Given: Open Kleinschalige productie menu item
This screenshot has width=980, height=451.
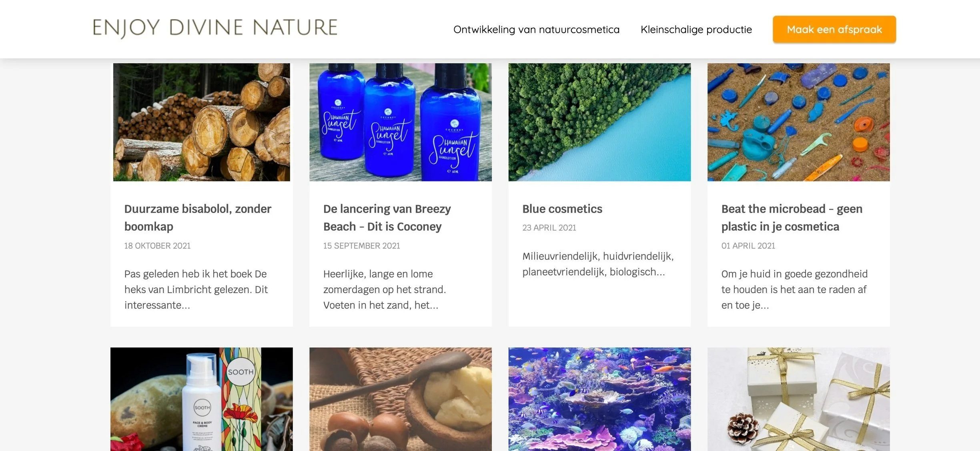Looking at the screenshot, I should coord(696,30).
